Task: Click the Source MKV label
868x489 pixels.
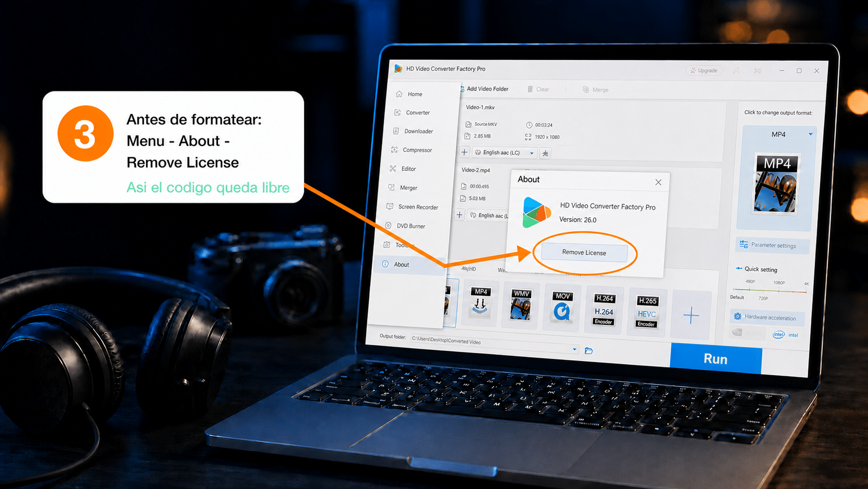Action: tap(485, 124)
